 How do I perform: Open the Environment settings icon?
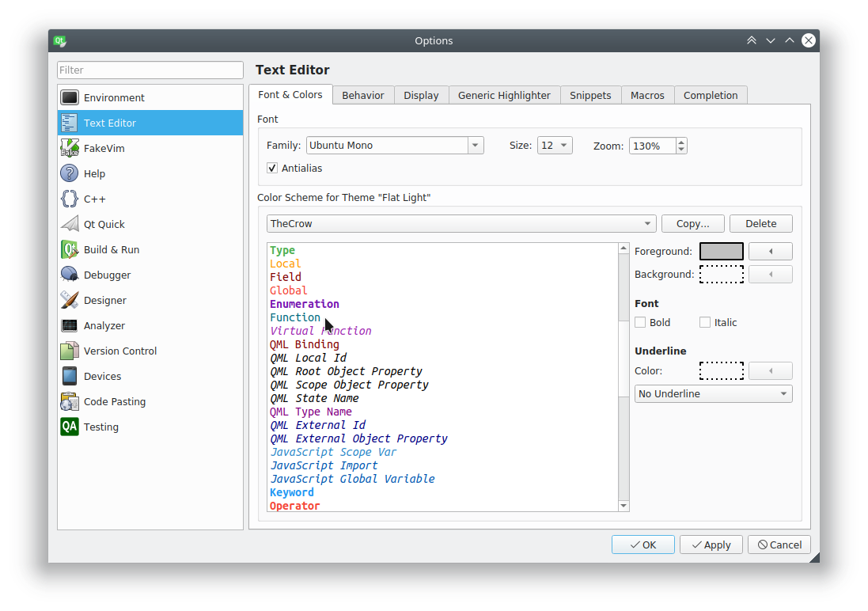point(70,97)
